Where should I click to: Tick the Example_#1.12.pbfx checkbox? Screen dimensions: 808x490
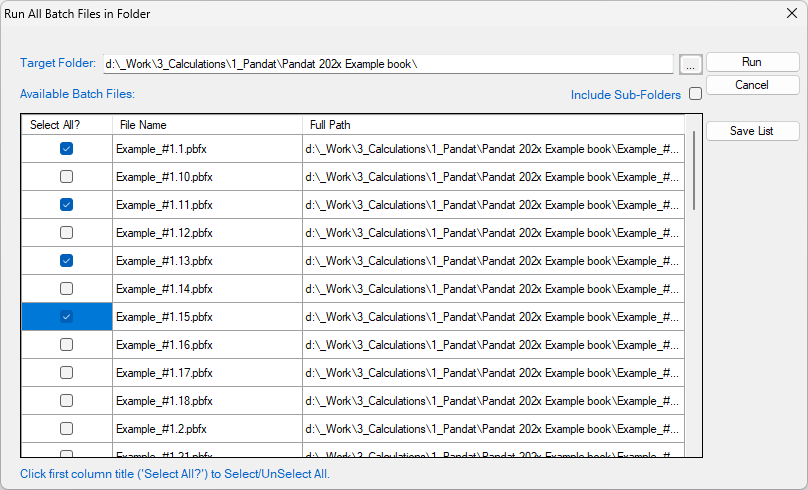click(x=67, y=233)
